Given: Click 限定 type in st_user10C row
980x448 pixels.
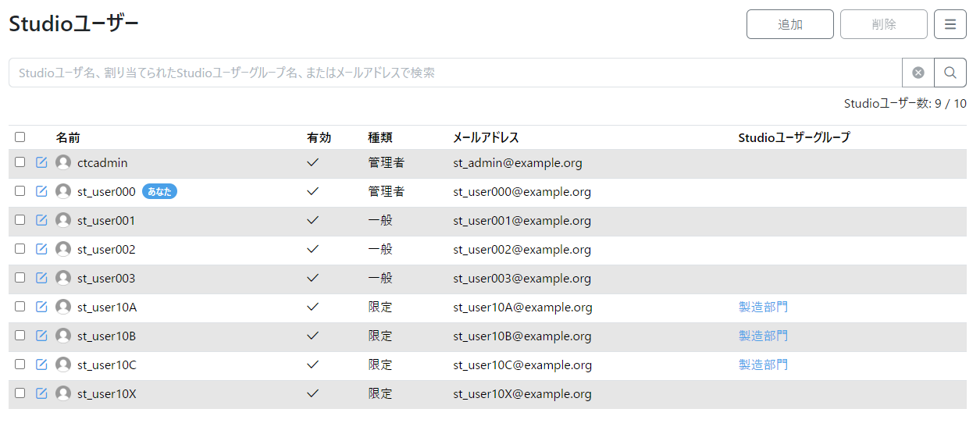Looking at the screenshot, I should pos(380,365).
